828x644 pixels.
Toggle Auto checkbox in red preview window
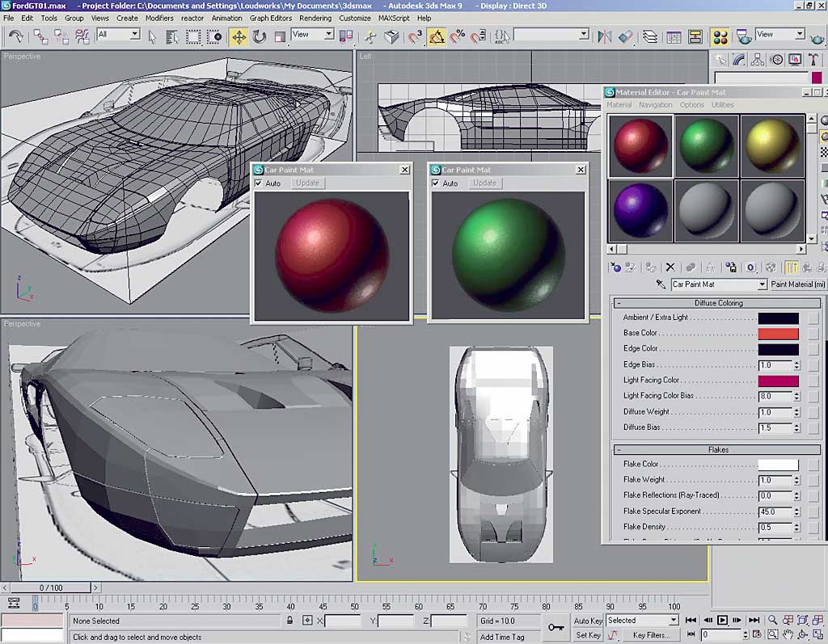click(x=258, y=183)
